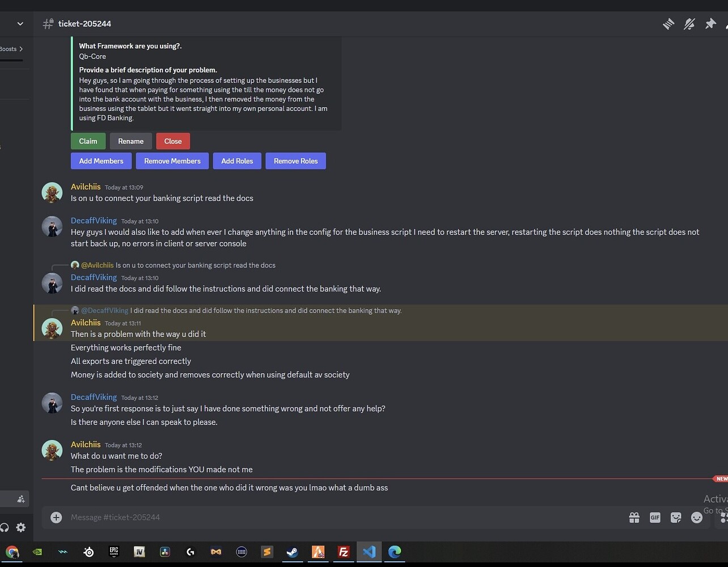Open the emoji picker
728x567 pixels.
click(697, 518)
